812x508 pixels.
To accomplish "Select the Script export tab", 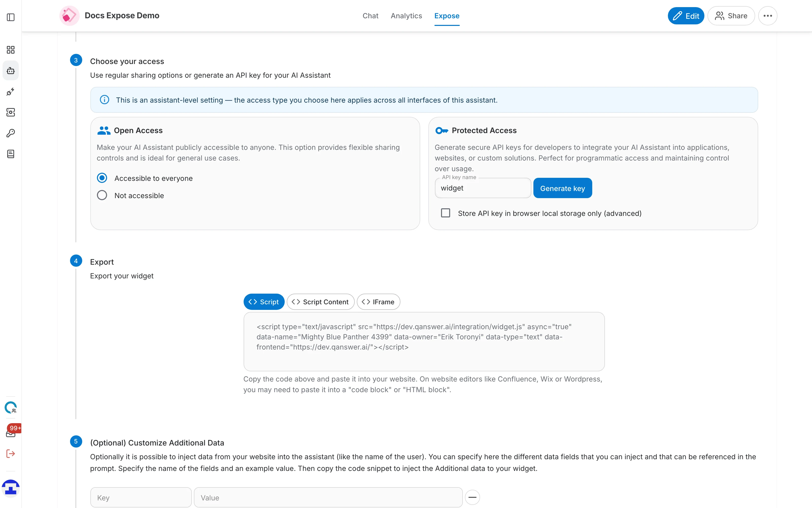I will point(264,302).
